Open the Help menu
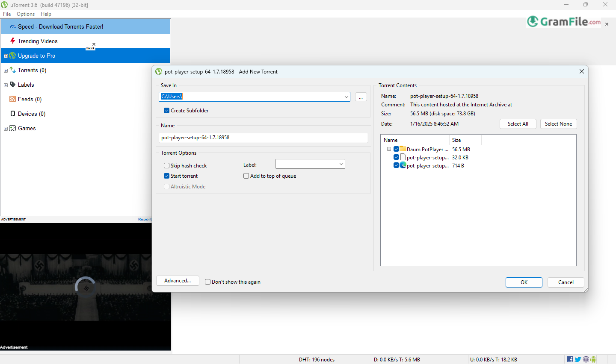616x364 pixels. (x=46, y=14)
